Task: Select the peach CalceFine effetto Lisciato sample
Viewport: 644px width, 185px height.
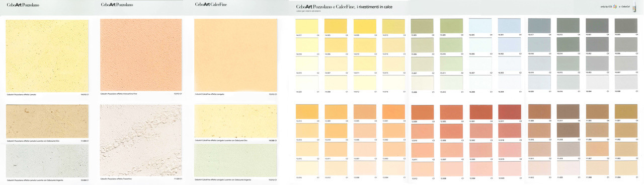Action: (x=235, y=55)
